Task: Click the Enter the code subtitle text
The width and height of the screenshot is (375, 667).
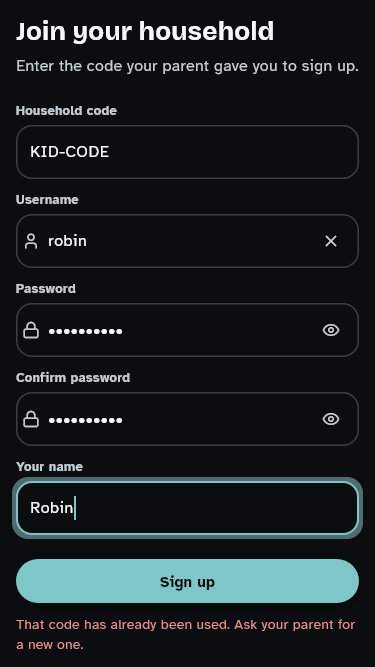Action: (188, 66)
